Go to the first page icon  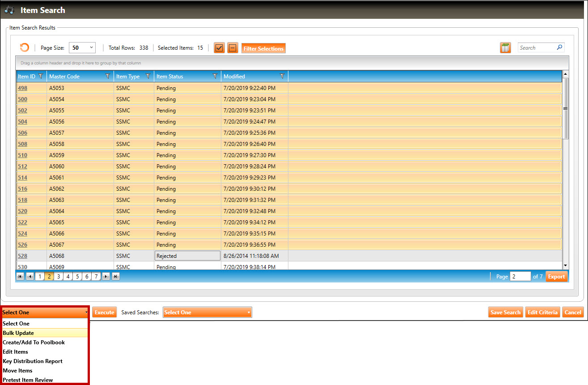(20, 277)
